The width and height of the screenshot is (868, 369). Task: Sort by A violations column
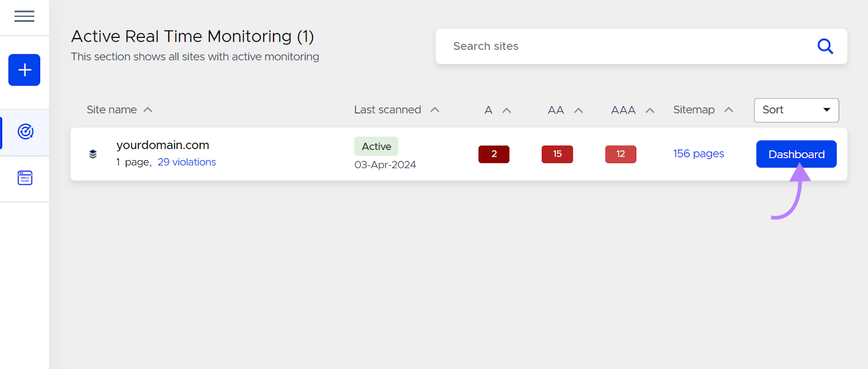tap(497, 110)
